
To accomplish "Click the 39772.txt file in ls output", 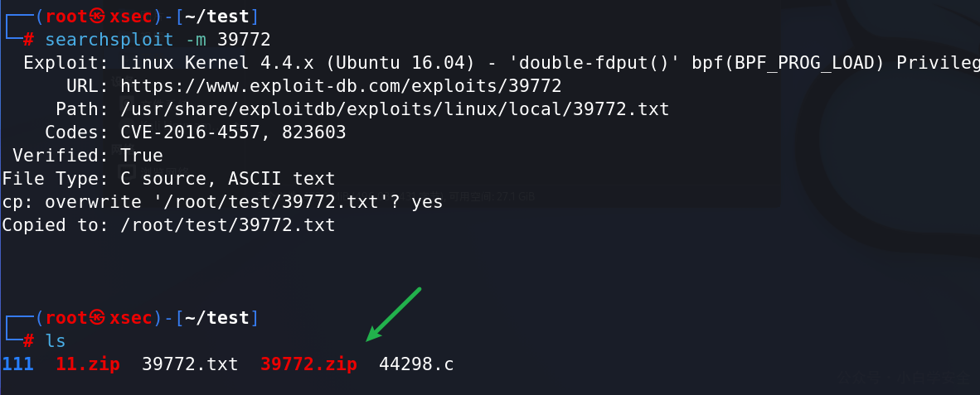I will (190, 364).
